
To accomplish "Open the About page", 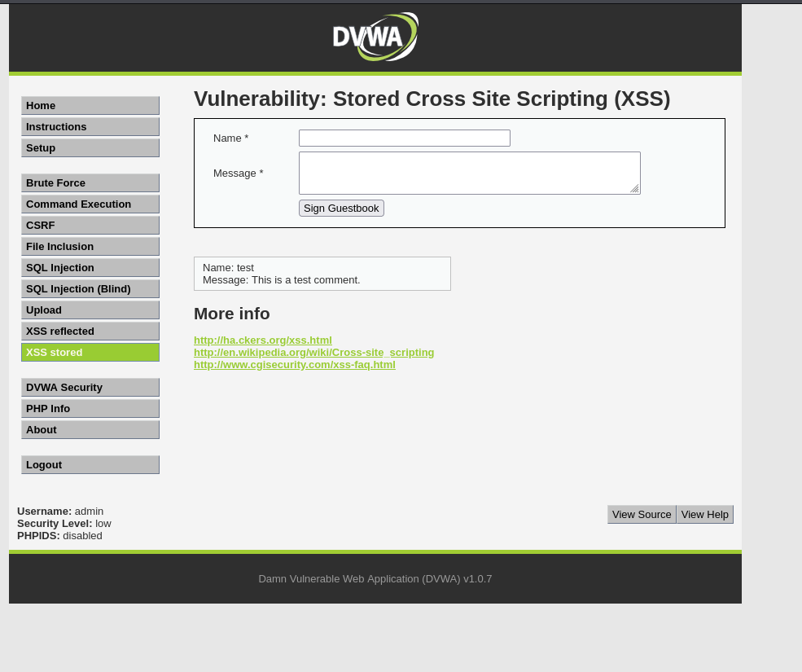I will (x=90, y=430).
